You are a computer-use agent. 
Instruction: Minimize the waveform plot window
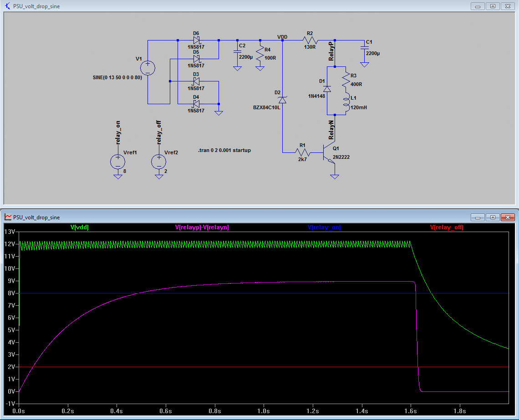click(478, 217)
